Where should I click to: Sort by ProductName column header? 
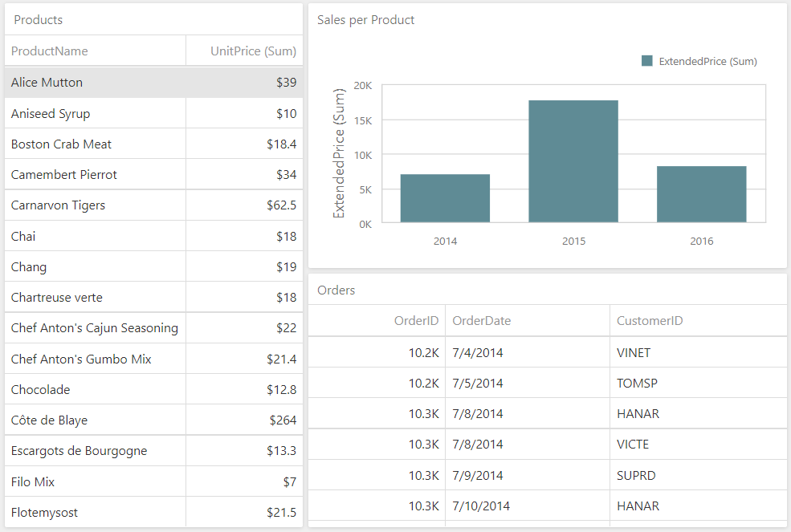50,51
